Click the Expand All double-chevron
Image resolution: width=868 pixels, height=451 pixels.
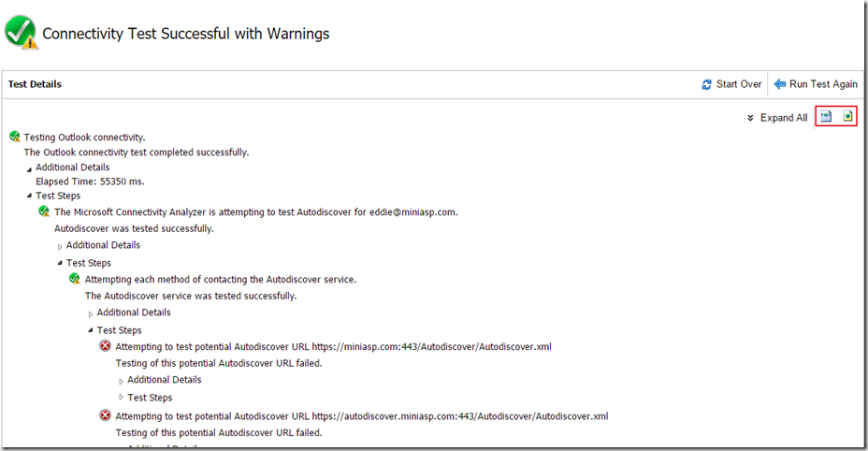[750, 119]
